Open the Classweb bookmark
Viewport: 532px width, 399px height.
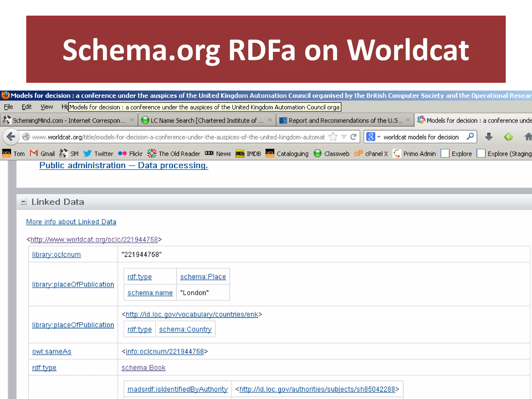click(331, 154)
